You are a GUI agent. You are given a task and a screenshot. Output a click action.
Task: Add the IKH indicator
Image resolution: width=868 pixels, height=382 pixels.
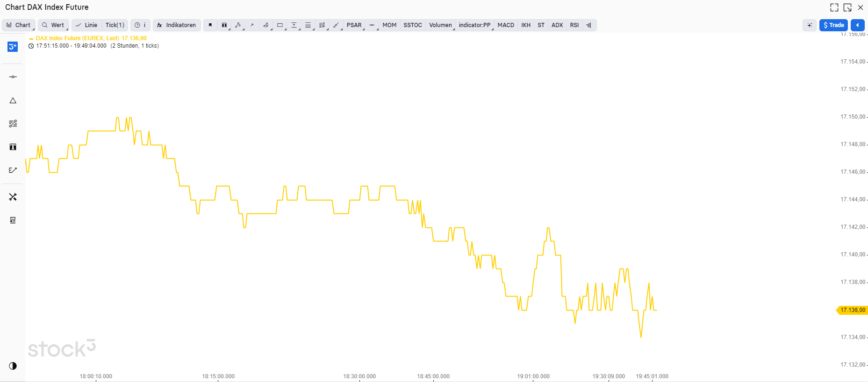pyautogui.click(x=526, y=25)
